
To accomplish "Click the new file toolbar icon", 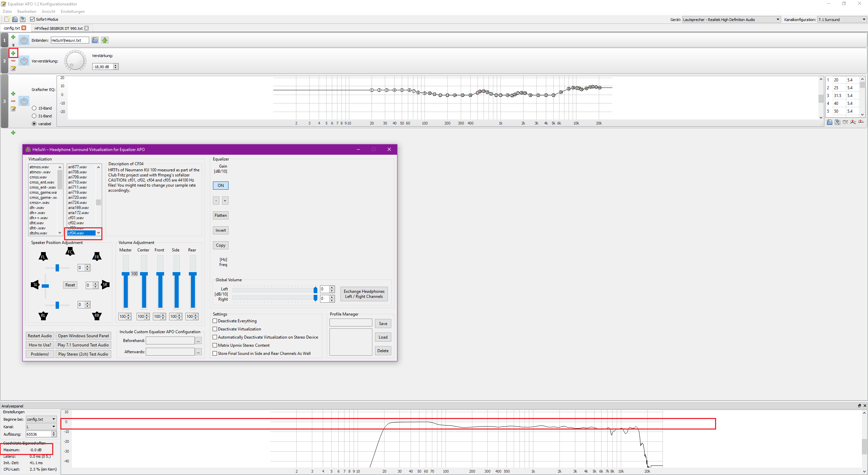I will [x=7, y=19].
